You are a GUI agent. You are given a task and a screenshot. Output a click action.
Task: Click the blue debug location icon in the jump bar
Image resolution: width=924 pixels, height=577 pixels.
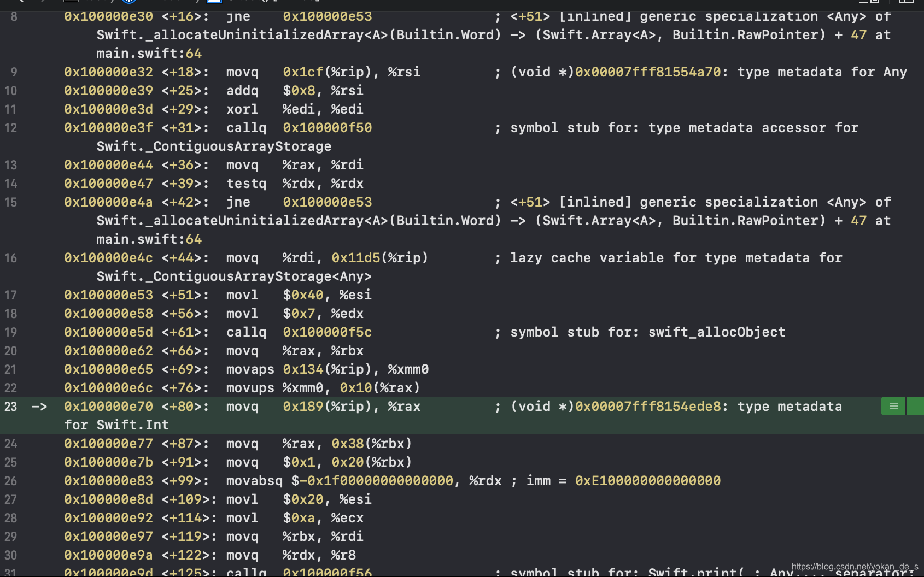click(x=129, y=2)
